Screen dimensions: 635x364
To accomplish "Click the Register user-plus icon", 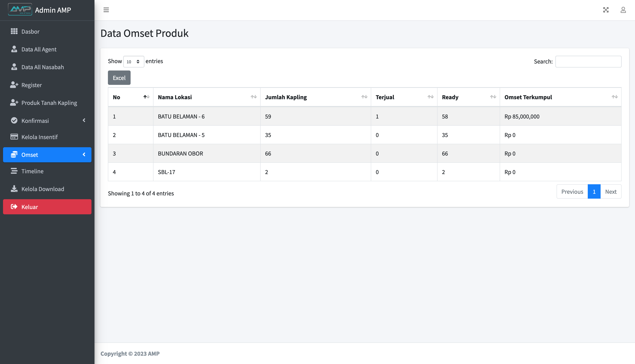I will point(14,85).
